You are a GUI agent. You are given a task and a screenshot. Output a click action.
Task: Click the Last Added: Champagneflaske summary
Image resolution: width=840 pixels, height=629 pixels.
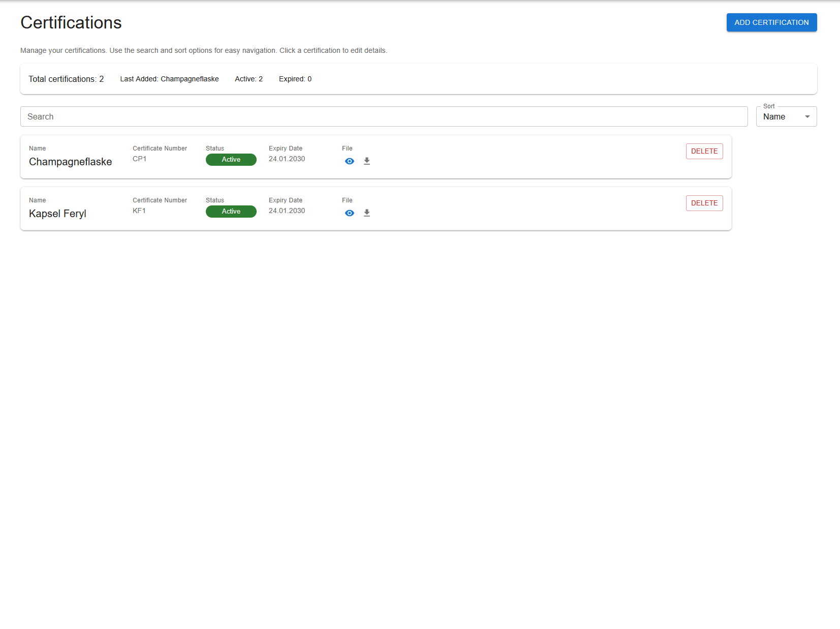click(x=169, y=79)
